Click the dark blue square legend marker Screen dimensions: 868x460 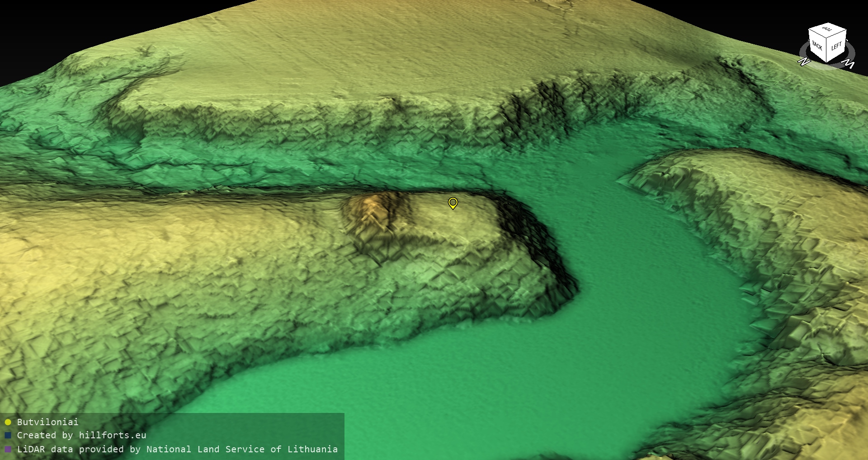point(8,436)
